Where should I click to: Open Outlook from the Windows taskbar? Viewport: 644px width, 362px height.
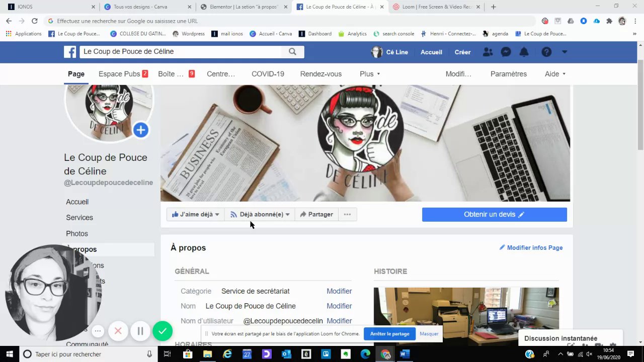click(286, 354)
